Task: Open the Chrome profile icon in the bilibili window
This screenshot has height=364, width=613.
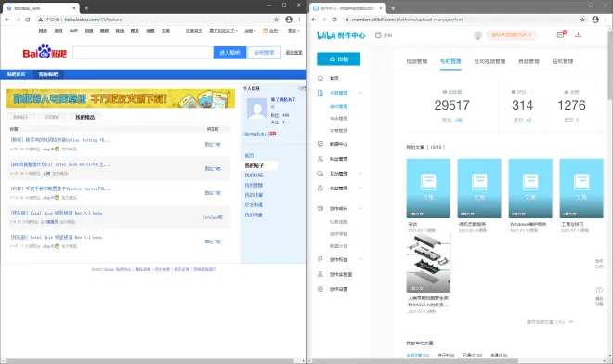Action: point(595,19)
